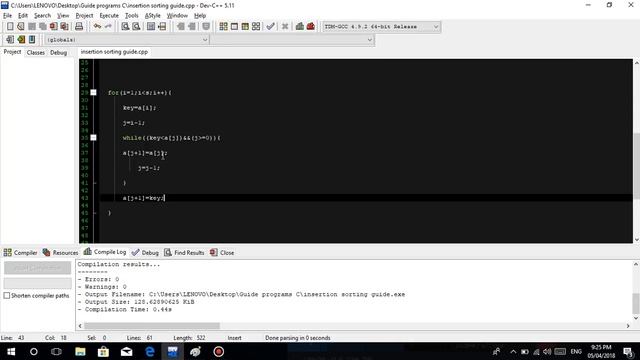Screen dimensions: 640x360
Task: Click the Go to line toolbar icon
Action: click(x=162, y=27)
